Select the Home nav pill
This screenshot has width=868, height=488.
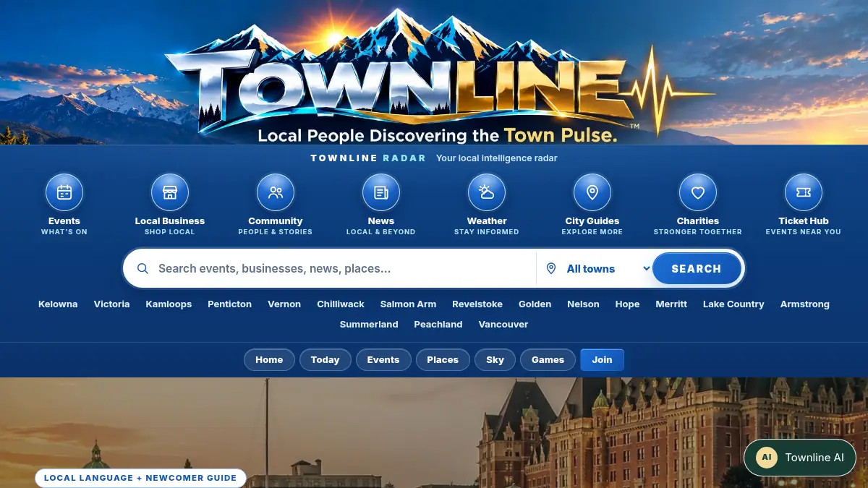point(269,359)
